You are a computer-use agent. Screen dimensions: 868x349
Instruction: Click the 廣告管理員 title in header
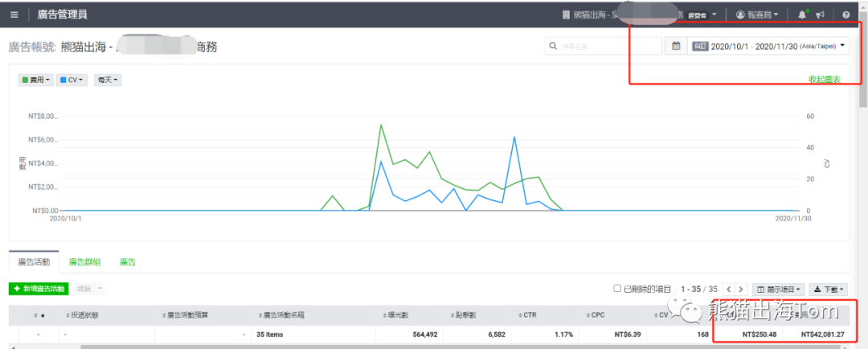pos(63,14)
